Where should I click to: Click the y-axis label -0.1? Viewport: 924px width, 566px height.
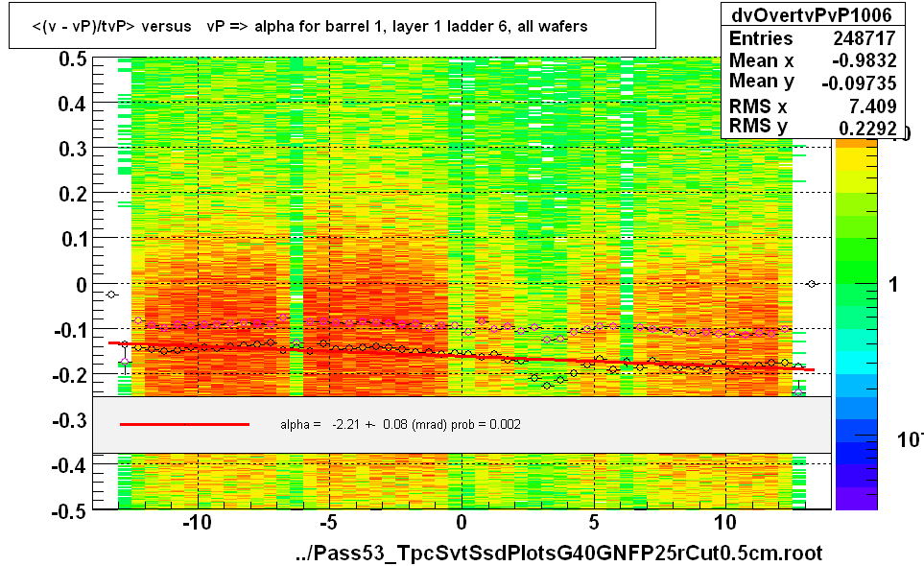click(69, 330)
